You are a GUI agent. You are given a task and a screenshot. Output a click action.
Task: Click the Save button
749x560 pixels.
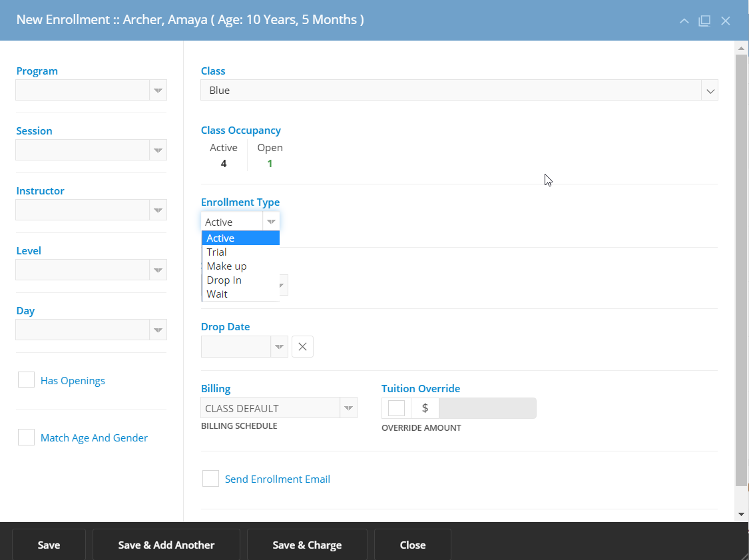tap(49, 545)
